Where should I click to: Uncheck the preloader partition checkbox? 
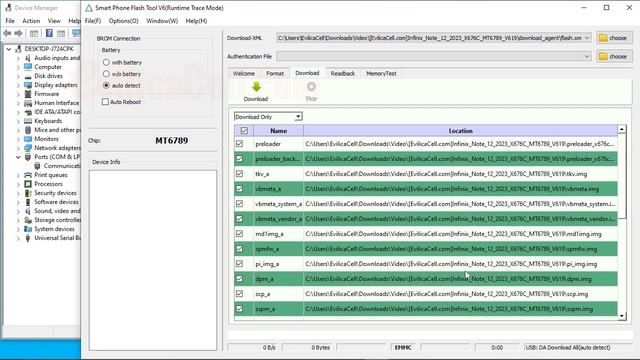tap(240, 144)
